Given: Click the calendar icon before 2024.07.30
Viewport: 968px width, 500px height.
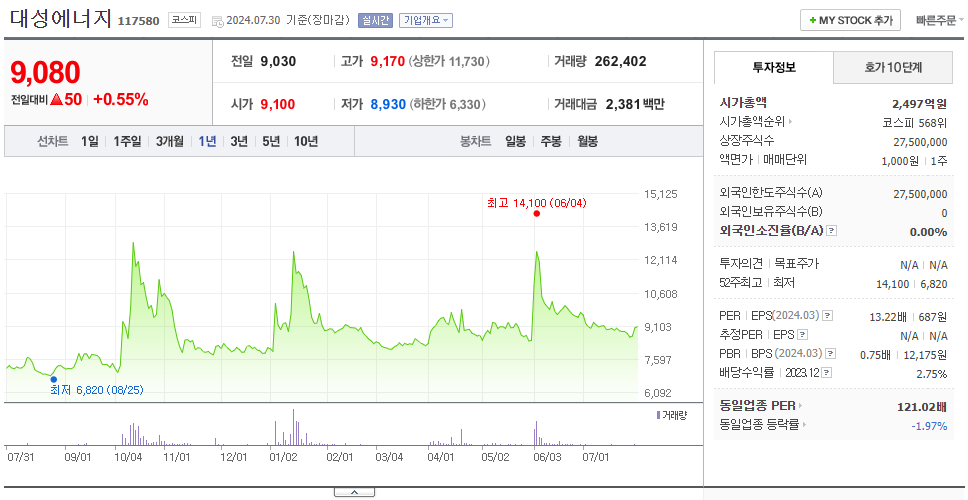Looking at the screenshot, I should click(x=217, y=20).
